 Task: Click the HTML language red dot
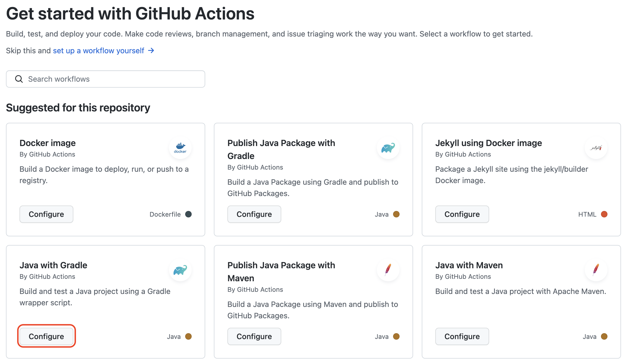604,214
